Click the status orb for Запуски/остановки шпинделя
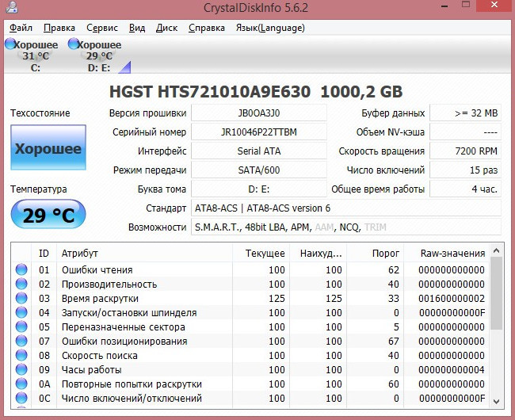This screenshot has width=515, height=420. point(21,312)
